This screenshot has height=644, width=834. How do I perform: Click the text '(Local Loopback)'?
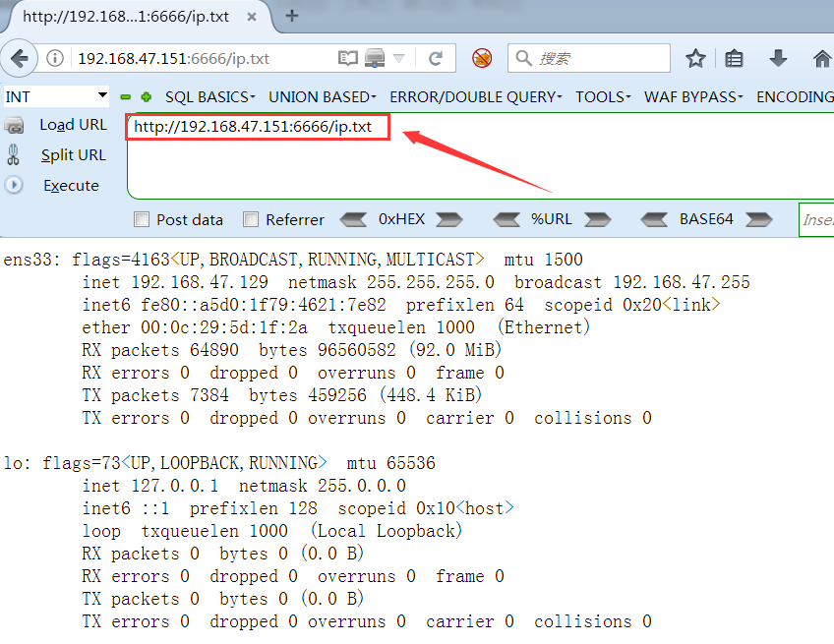click(x=387, y=531)
